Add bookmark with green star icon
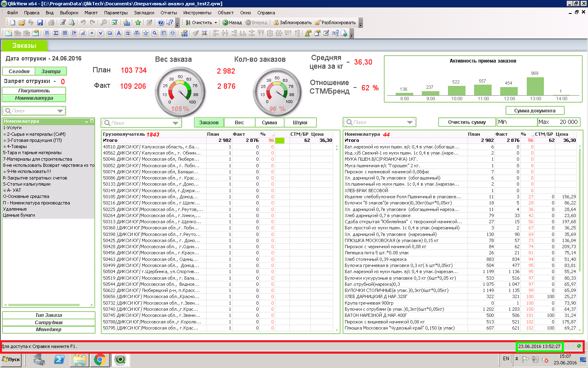Viewport: 588px width, 368px height. click(138, 22)
